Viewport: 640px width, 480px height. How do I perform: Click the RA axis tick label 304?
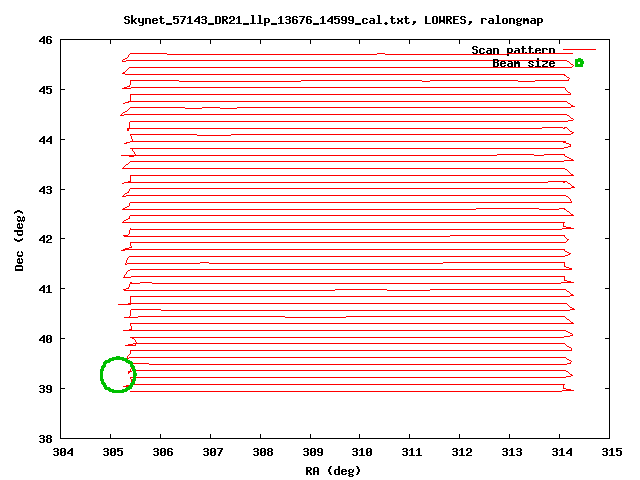pyautogui.click(x=63, y=452)
